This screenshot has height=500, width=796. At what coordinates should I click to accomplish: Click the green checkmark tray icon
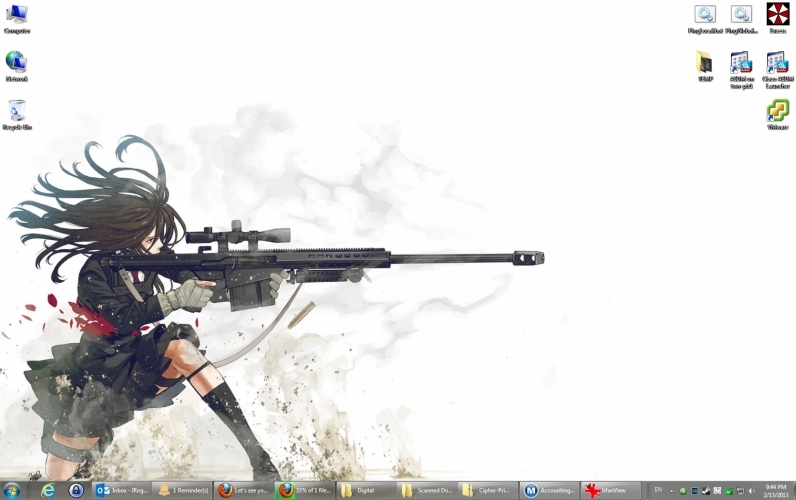[x=729, y=491]
